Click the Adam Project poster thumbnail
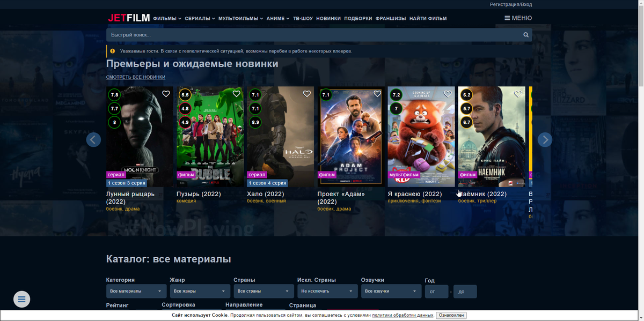Screen dimensions: 644x321 pos(351,137)
